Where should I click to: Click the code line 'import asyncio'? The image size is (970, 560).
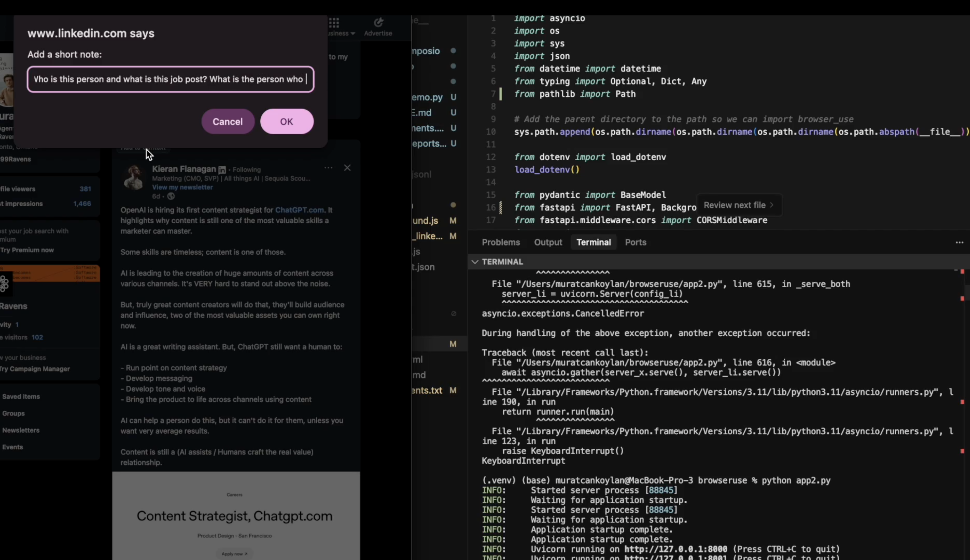tap(550, 18)
